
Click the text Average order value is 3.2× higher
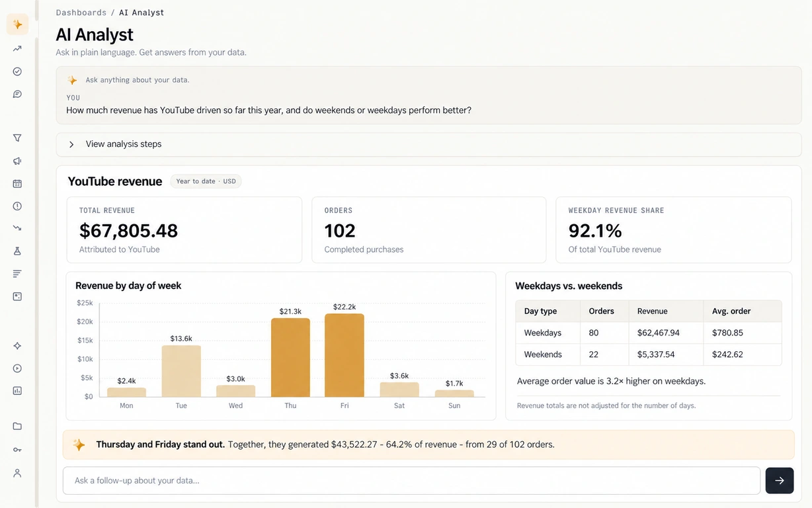611,381
